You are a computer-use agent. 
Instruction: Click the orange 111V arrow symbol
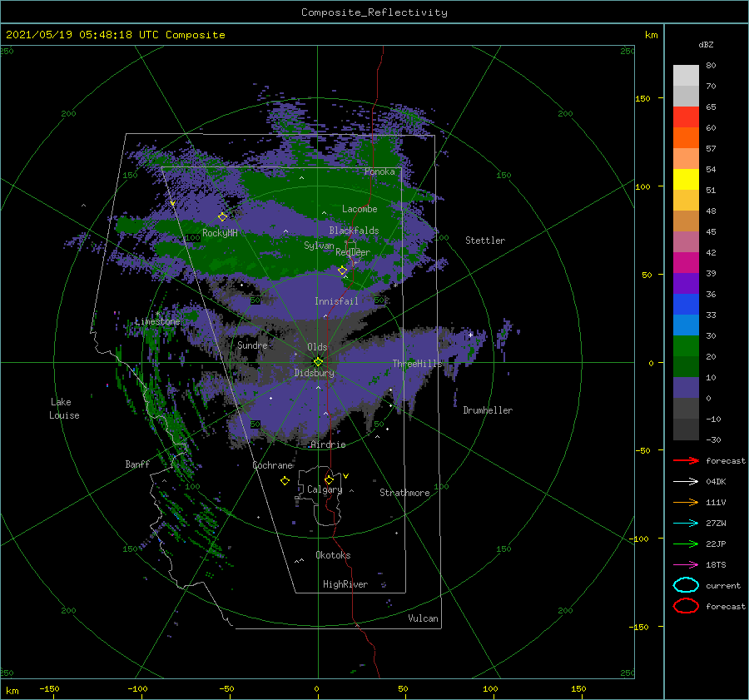point(686,502)
